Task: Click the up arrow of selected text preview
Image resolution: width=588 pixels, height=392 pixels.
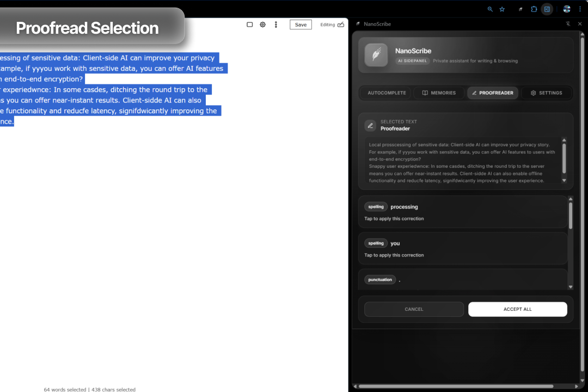Action: (564, 140)
